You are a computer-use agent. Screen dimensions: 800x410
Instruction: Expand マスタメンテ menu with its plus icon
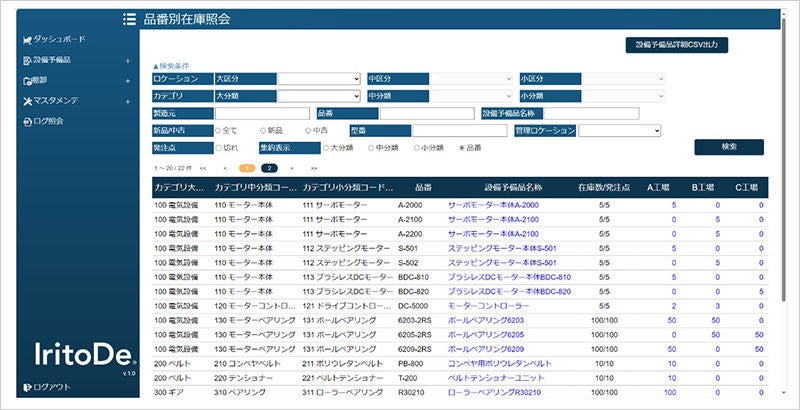pyautogui.click(x=127, y=101)
